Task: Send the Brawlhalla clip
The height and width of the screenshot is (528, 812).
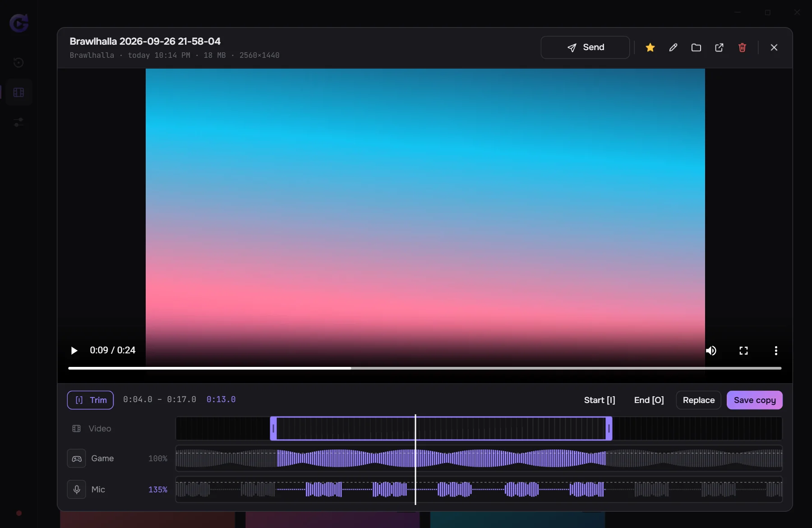Action: (585, 47)
